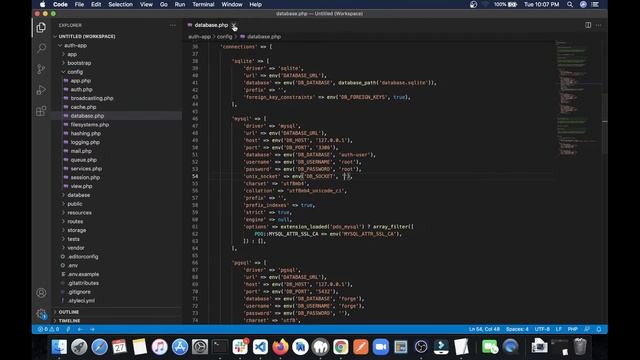Open the Run and Debug view
640x360 pixels.
tap(41, 90)
